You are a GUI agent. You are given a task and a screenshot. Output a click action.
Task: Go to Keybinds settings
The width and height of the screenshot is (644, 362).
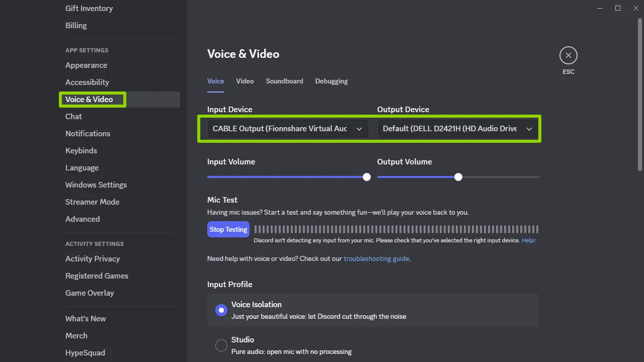(81, 151)
